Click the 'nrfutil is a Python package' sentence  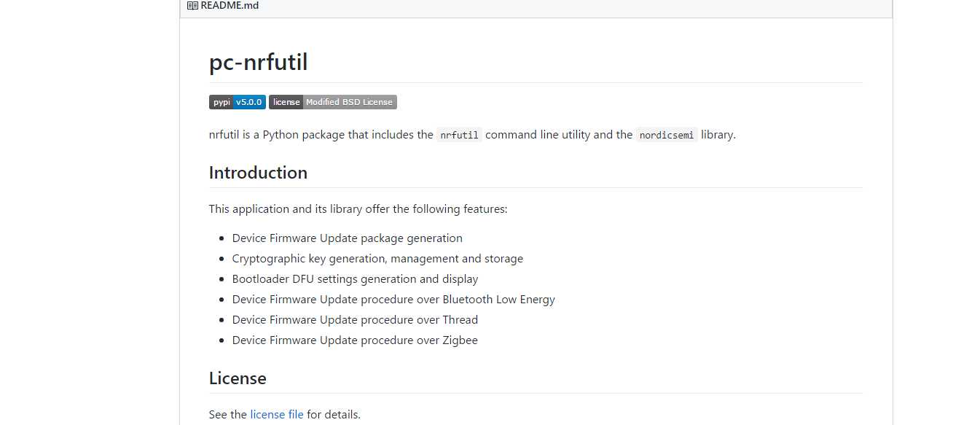[472, 135]
